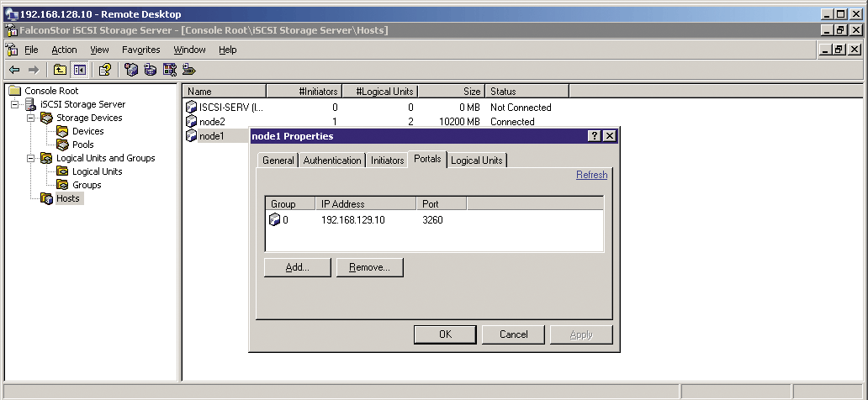Select Pools in the console tree
This screenshot has height=400, width=868.
83,145
